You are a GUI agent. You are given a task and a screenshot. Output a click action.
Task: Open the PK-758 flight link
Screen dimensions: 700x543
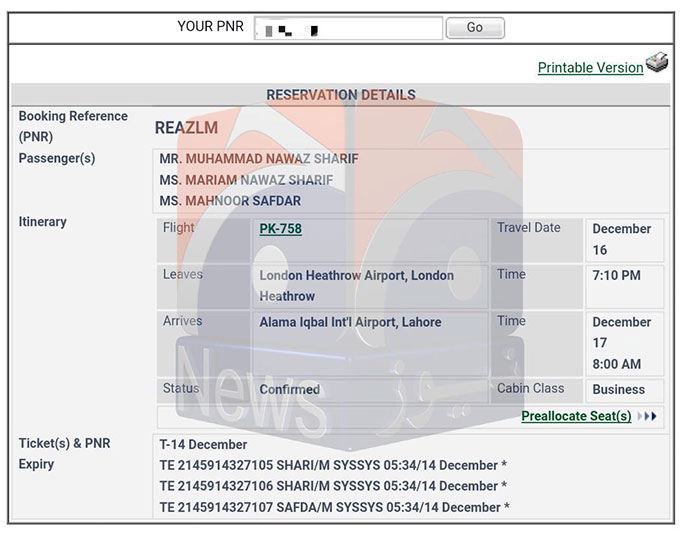coord(280,229)
